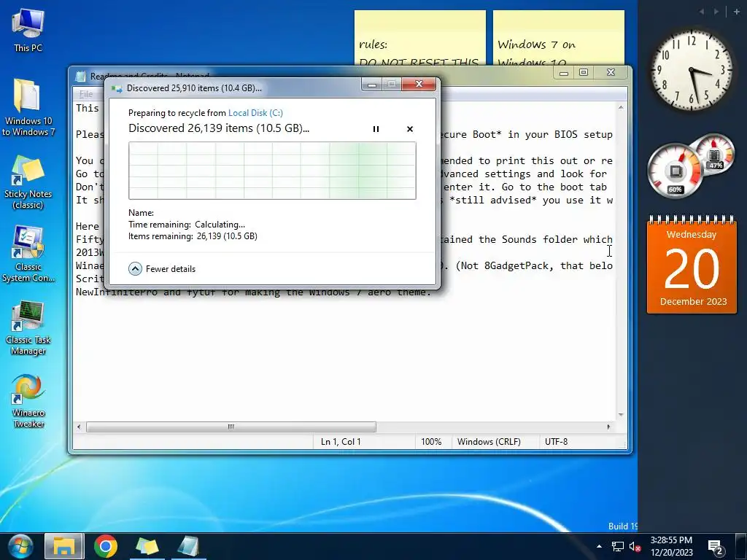
Task: Click Notepad horizontal scrollbar thumb
Action: 231,427
